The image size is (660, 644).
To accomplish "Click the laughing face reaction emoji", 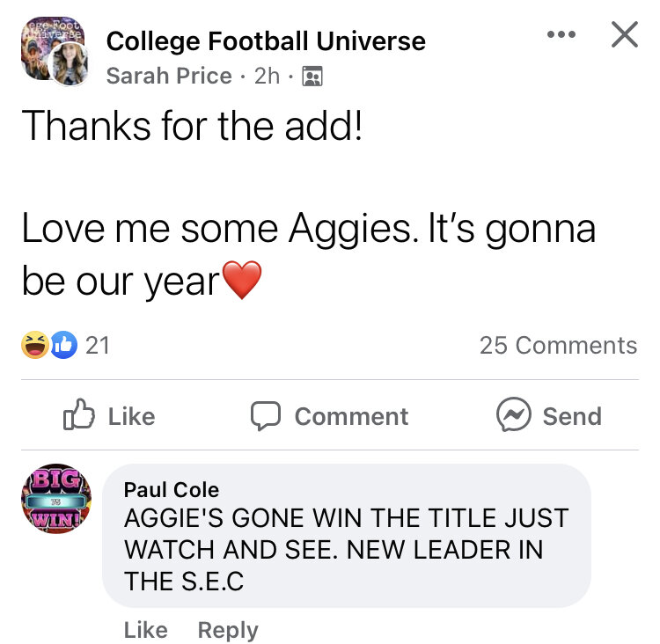I will 34,346.
